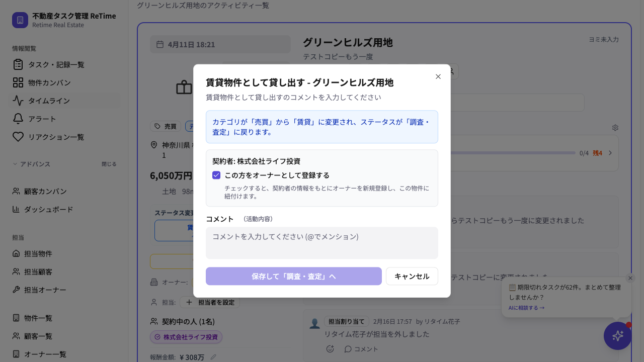The width and height of the screenshot is (644, 362).
Task: Click the グリーンヒルズ用地 property title
Action: pyautogui.click(x=348, y=42)
